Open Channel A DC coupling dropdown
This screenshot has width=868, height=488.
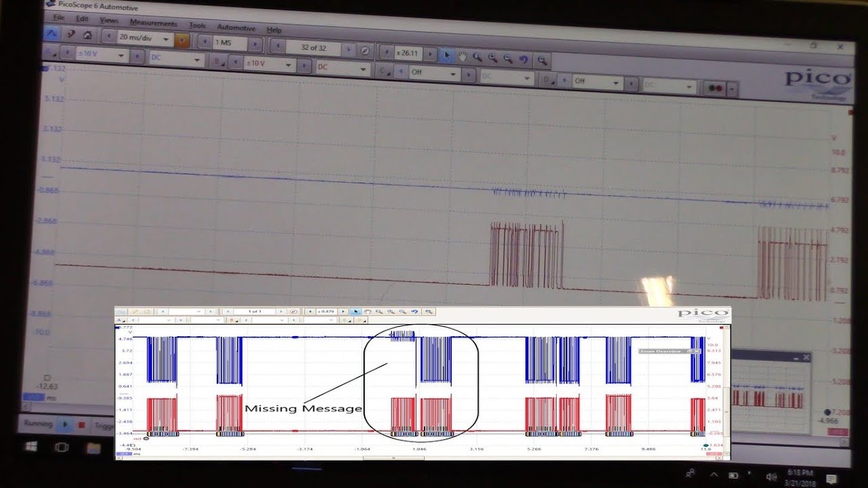177,58
